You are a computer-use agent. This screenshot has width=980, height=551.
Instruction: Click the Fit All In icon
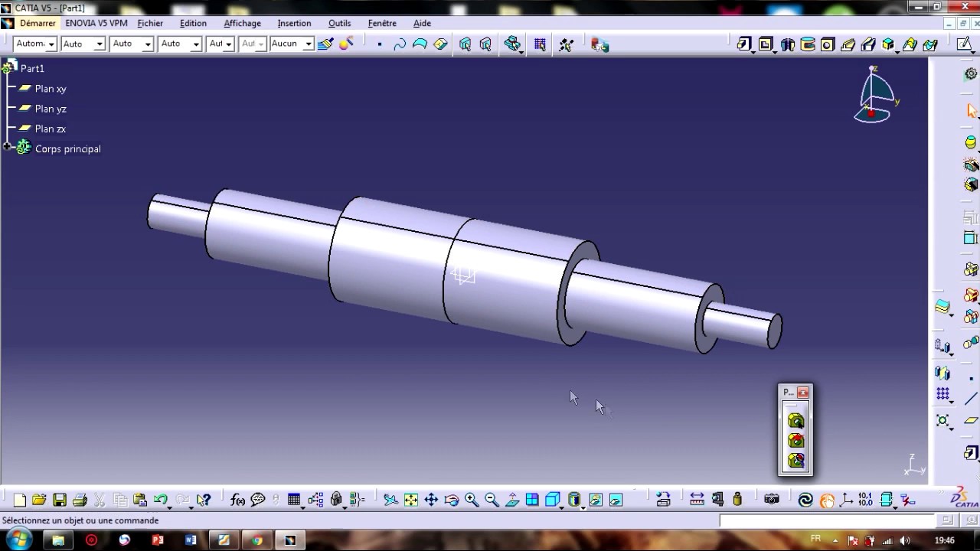pos(411,500)
